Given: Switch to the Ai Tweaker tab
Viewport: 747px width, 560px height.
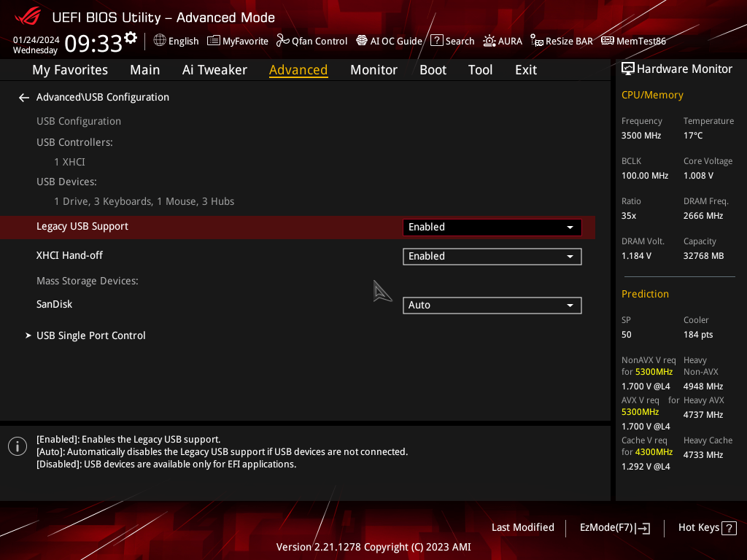Looking at the screenshot, I should pos(214,70).
